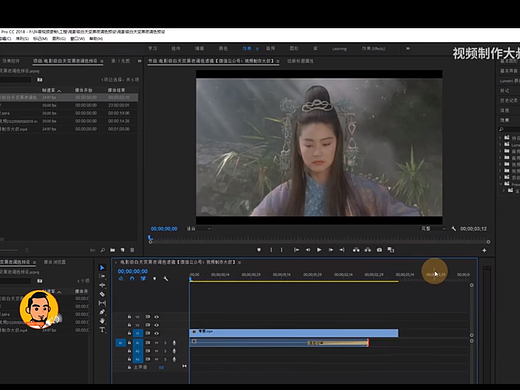
Task: Toggle insert sequences as nests option
Action: click(x=121, y=279)
